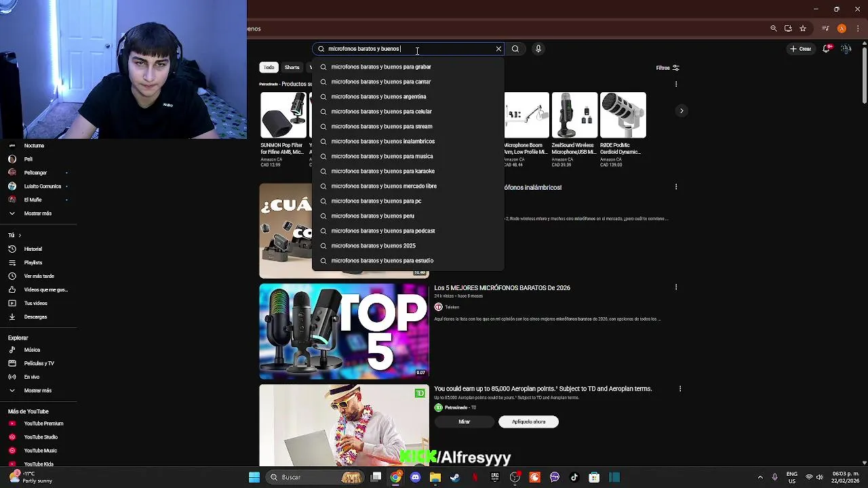Choose suggestion 'para podcast'
The height and width of the screenshot is (488, 868).
[408, 230]
